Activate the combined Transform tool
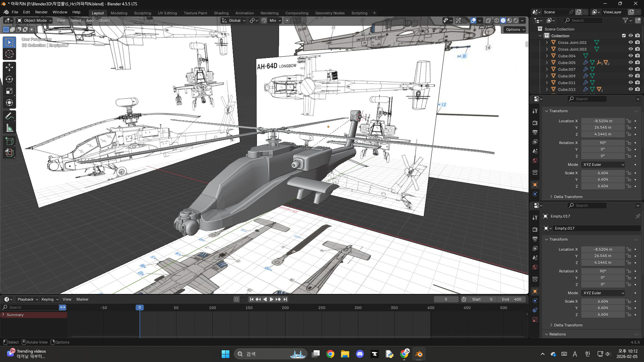644x362 pixels. pos(9,103)
